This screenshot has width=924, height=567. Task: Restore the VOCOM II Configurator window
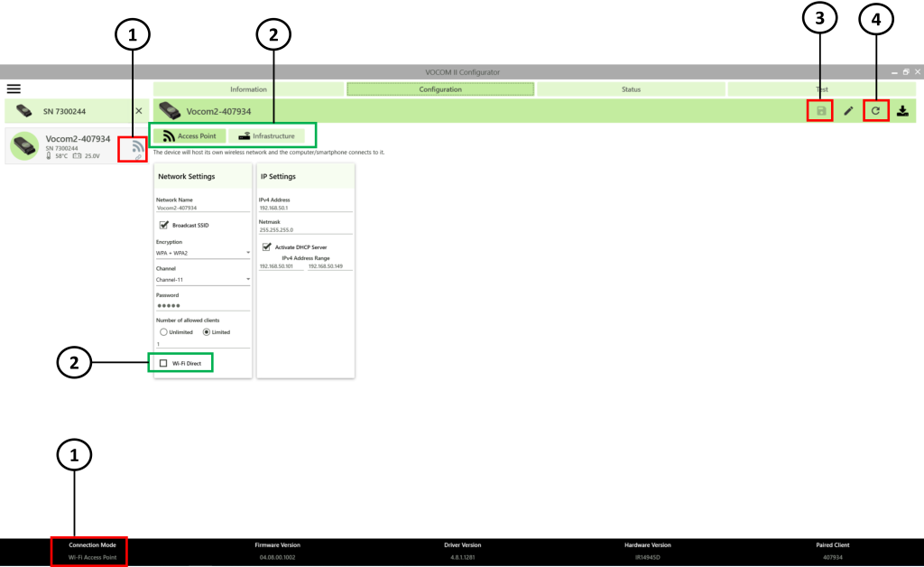coord(906,72)
